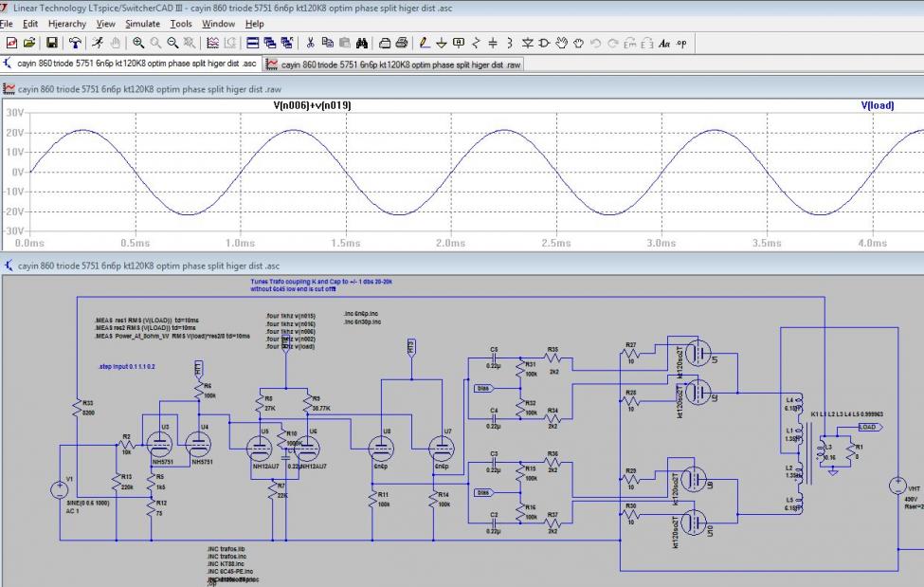Open print setup icon
The width and height of the screenshot is (924, 587).
tap(385, 43)
